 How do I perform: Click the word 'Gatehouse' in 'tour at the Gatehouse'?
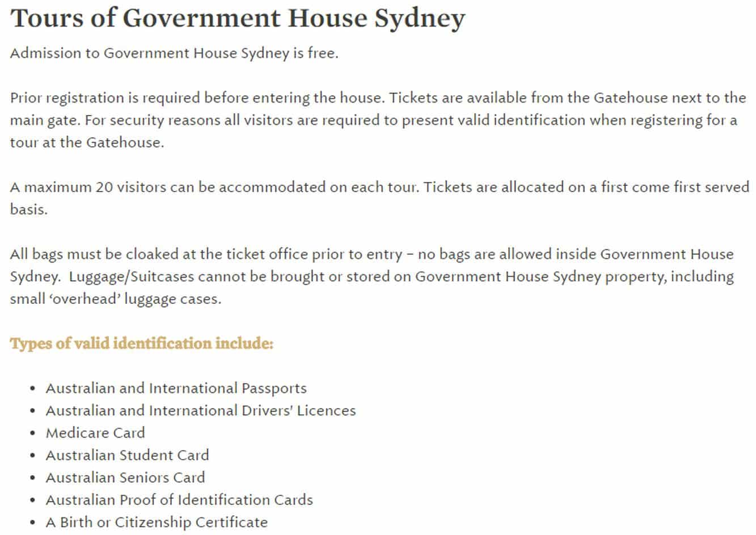point(125,142)
